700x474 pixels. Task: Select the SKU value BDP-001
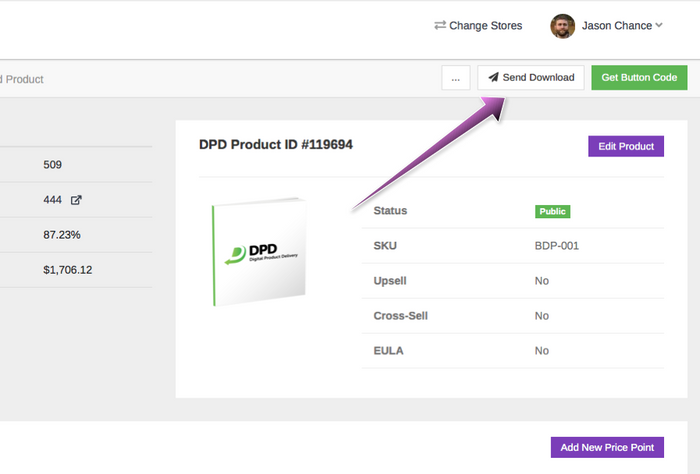(x=557, y=246)
